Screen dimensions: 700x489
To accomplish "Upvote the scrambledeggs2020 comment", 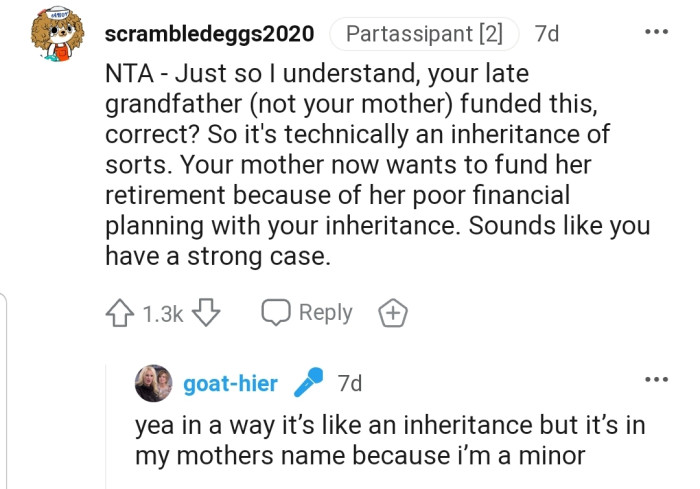I will click(x=119, y=313).
